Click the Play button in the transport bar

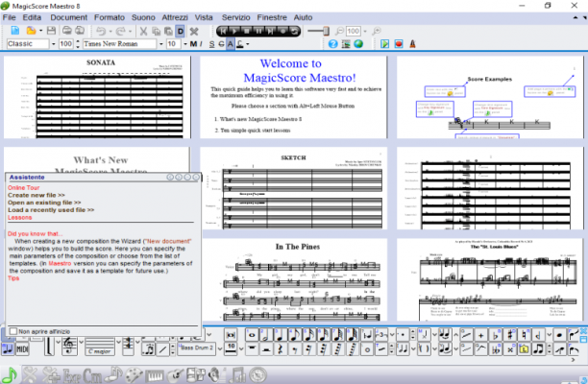click(234, 31)
